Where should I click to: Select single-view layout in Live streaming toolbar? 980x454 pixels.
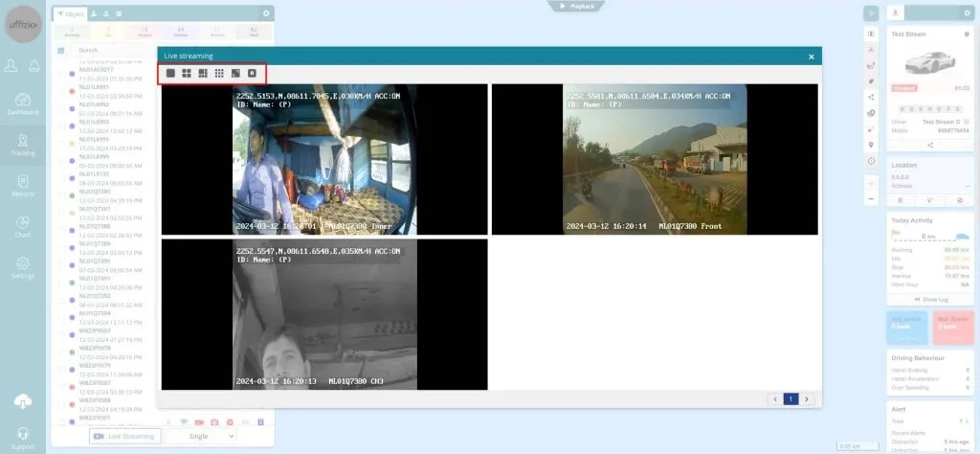tap(171, 73)
